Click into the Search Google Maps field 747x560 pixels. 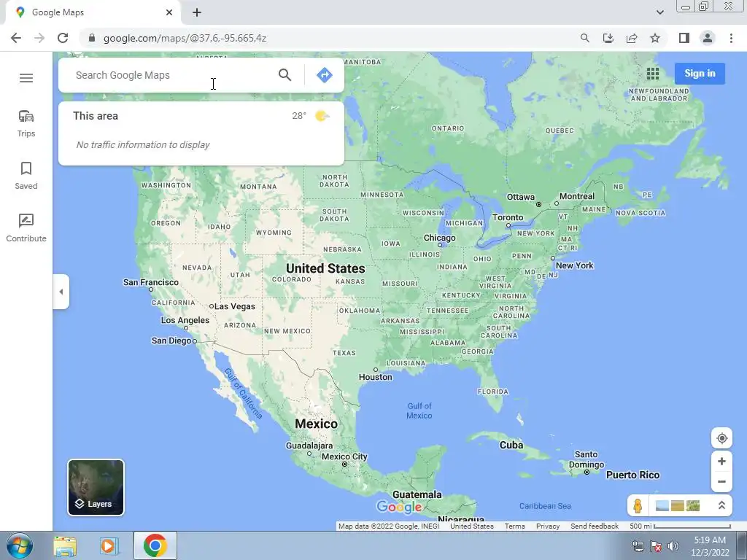pyautogui.click(x=171, y=75)
